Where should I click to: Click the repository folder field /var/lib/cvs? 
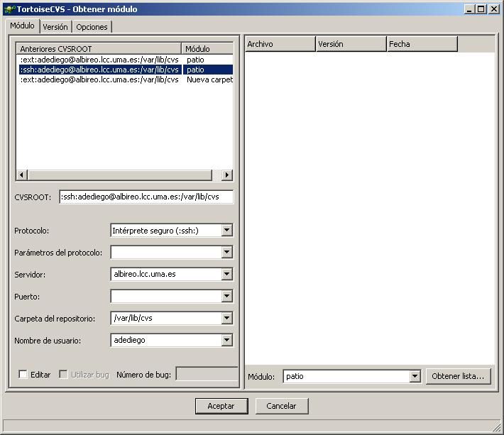coord(166,318)
